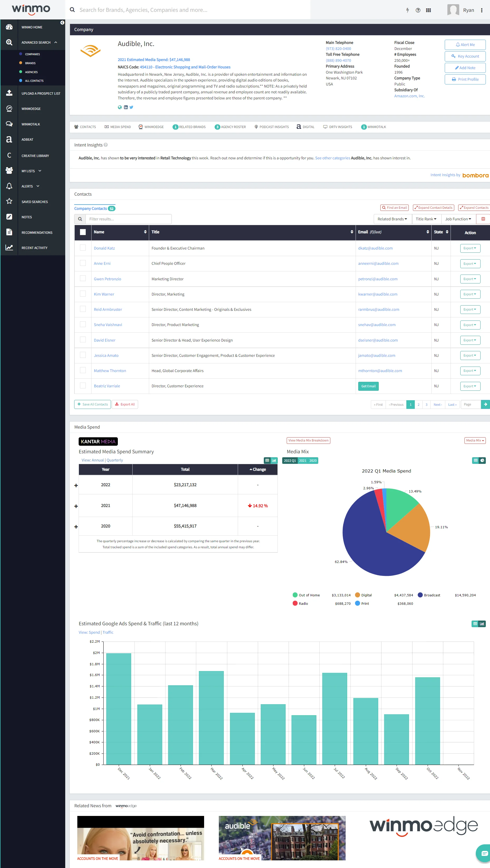Open the Media Mix dropdown button
The image size is (490, 868).
click(x=475, y=440)
